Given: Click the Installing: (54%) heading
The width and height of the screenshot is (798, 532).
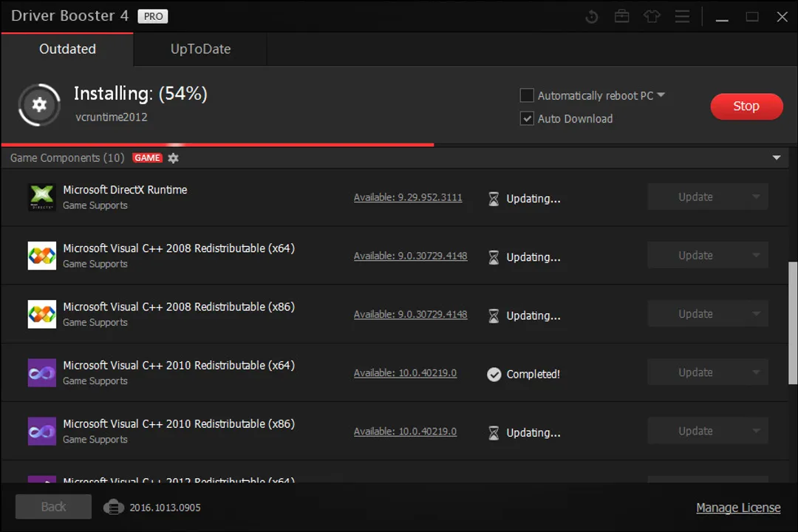Looking at the screenshot, I should 140,94.
